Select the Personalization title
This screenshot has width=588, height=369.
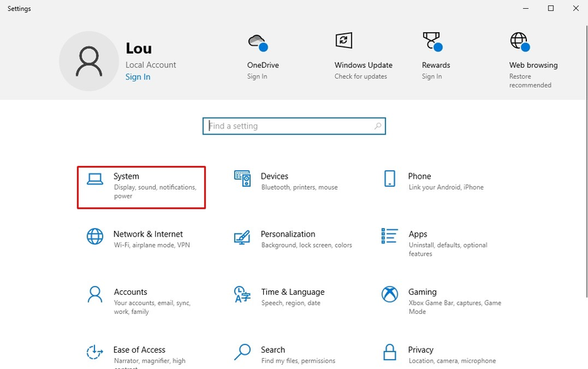pos(288,234)
